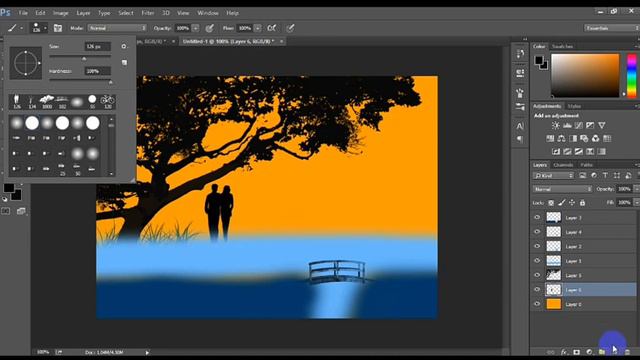Open the brush picker gear menu
Screen dimensions: 640x360
coord(124,47)
